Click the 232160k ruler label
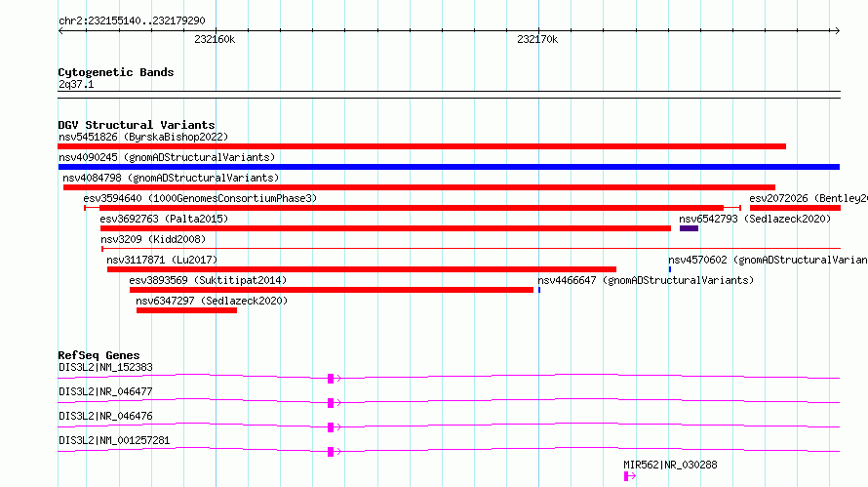This screenshot has width=868, height=487. click(215, 39)
